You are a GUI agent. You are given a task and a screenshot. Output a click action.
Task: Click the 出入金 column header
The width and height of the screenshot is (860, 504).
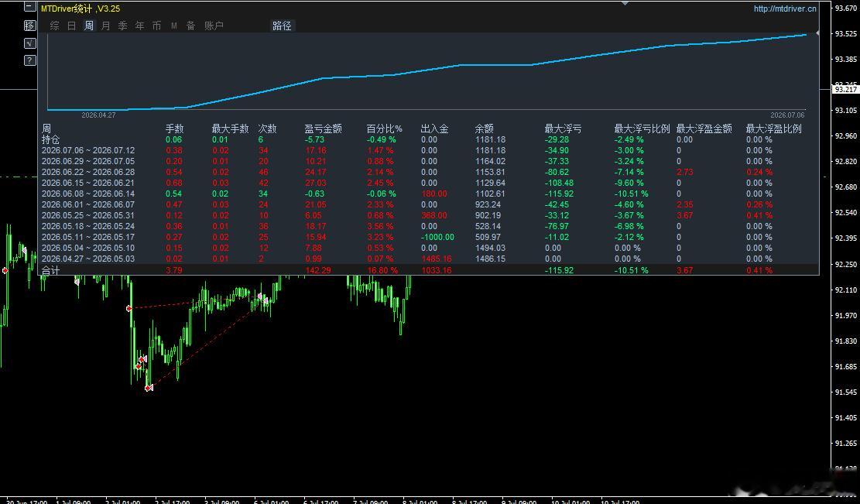(434, 129)
